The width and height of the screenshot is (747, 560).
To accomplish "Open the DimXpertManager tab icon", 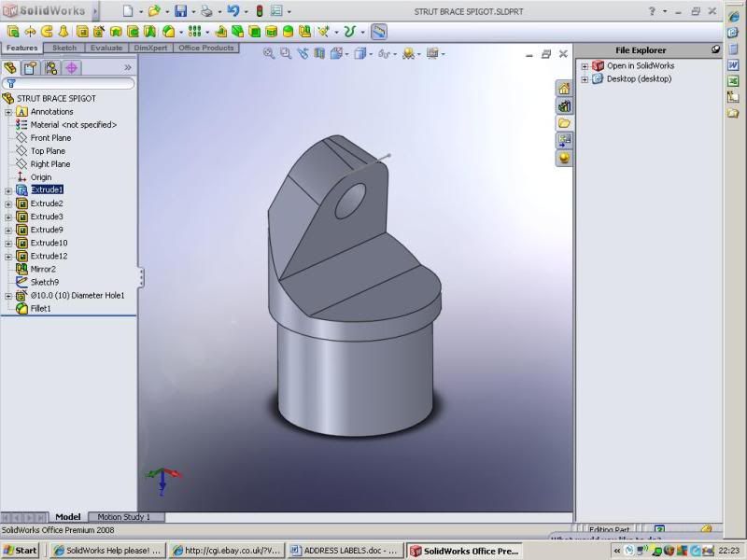I will [x=72, y=68].
